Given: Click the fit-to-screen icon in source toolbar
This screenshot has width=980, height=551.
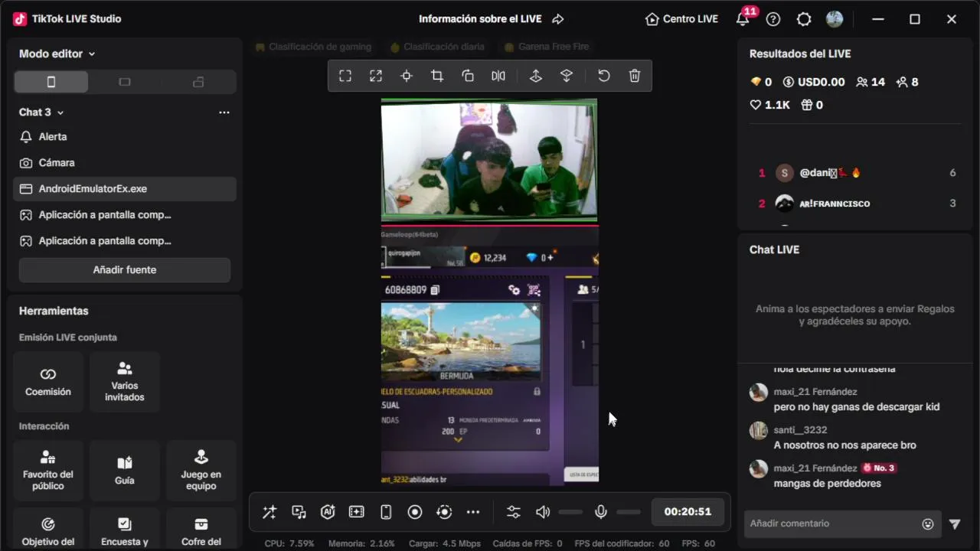Looking at the screenshot, I should pyautogui.click(x=345, y=76).
